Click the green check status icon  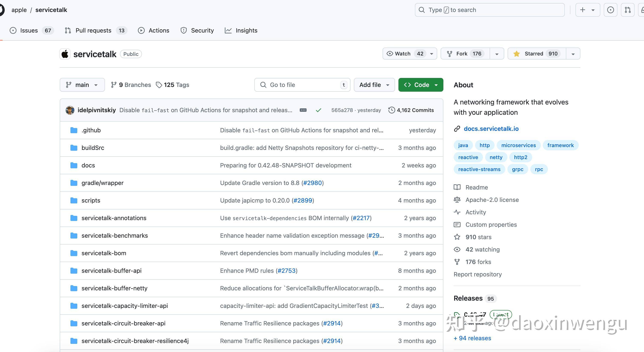318,110
